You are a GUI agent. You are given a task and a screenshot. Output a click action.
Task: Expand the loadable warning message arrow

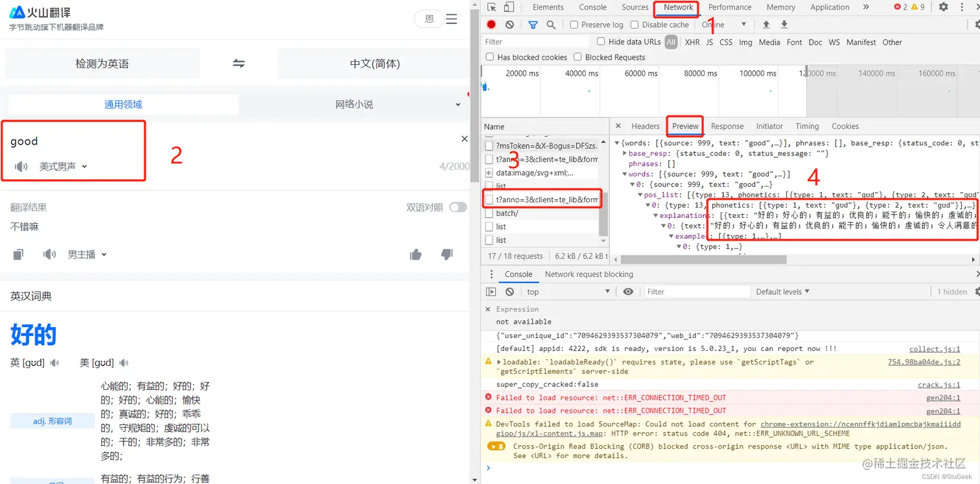[499, 362]
